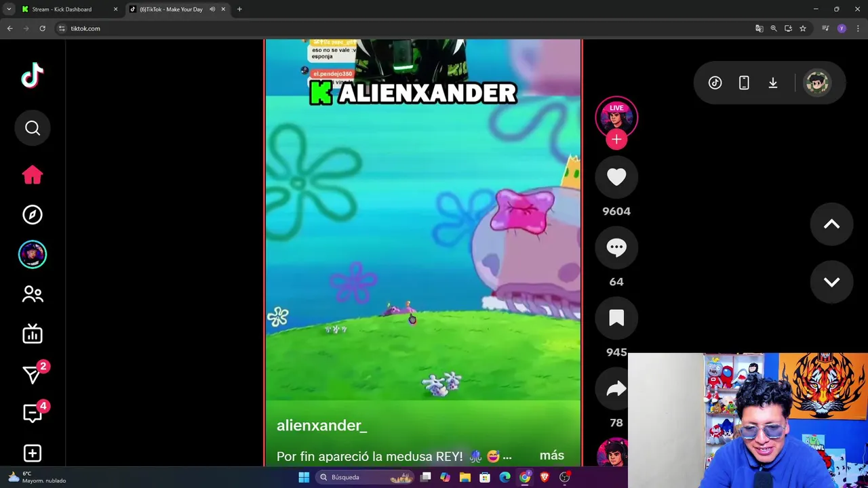Viewport: 868px width, 488px height.
Task: Open the weather widget showing 6°C
Action: point(37,477)
